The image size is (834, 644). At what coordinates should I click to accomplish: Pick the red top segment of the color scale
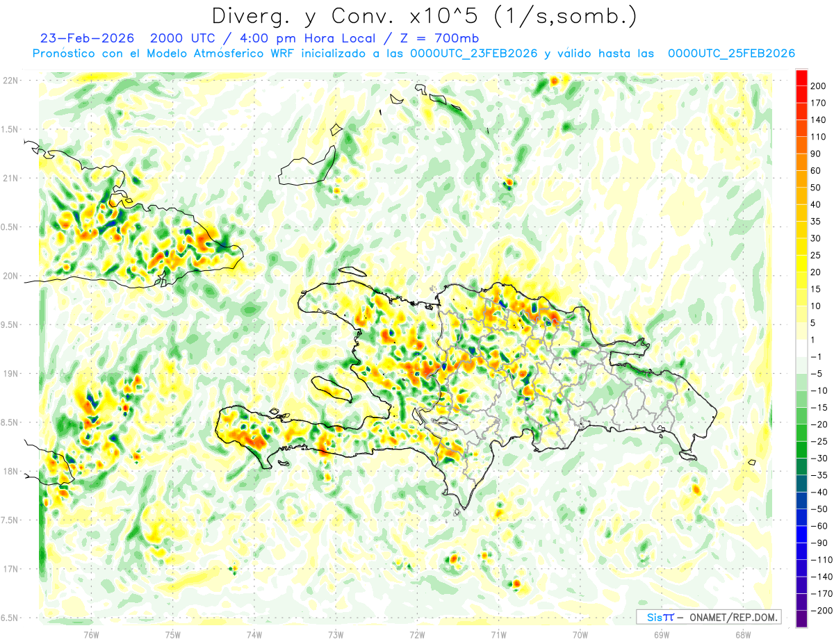click(801, 77)
